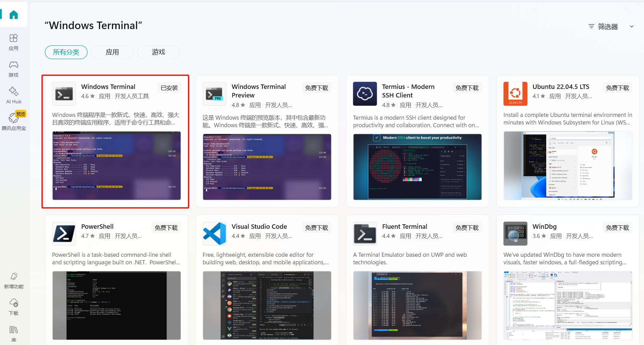644x345 pixels.
Task: Click the Visual Studio Code app icon
Action: (215, 234)
